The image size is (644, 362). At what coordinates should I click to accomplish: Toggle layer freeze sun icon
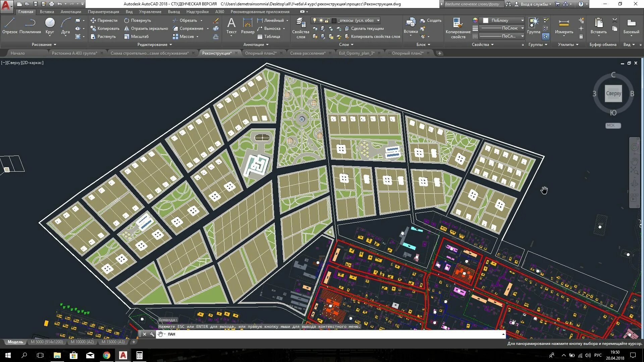pyautogui.click(x=321, y=20)
